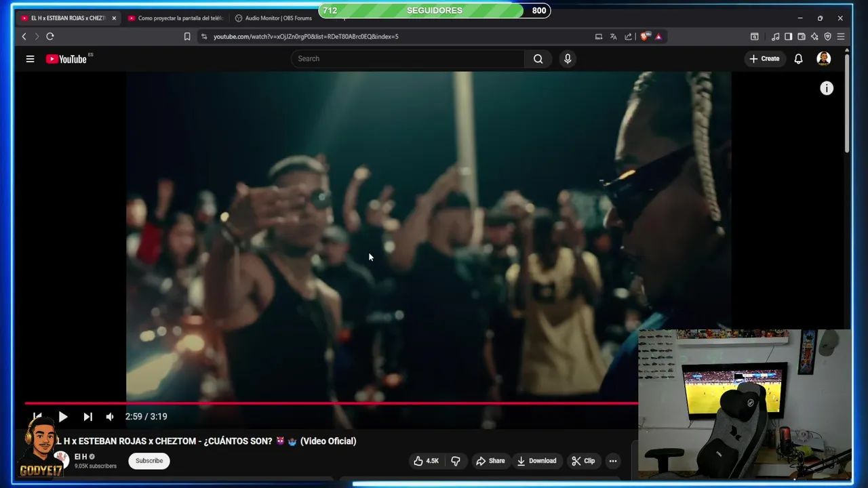Image resolution: width=868 pixels, height=488 pixels.
Task: Play the paused video
Action: tap(62, 417)
